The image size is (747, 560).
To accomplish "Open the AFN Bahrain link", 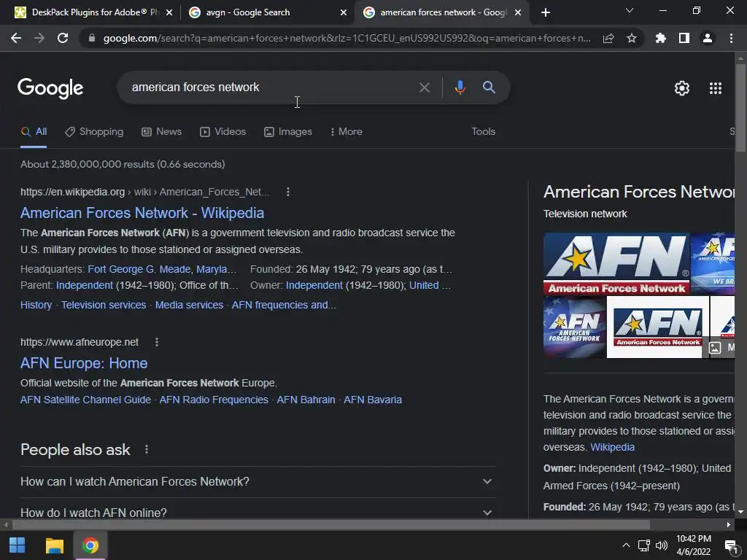I will [x=306, y=400].
